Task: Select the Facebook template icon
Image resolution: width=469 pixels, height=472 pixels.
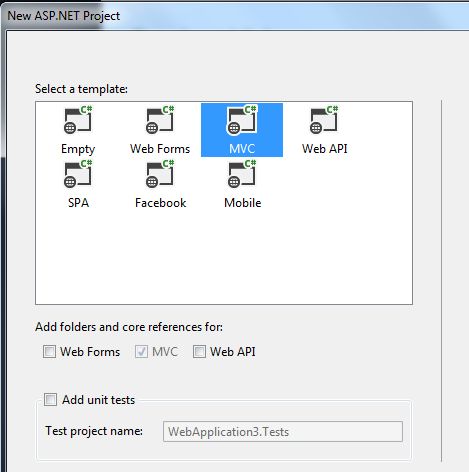Action: click(x=160, y=174)
